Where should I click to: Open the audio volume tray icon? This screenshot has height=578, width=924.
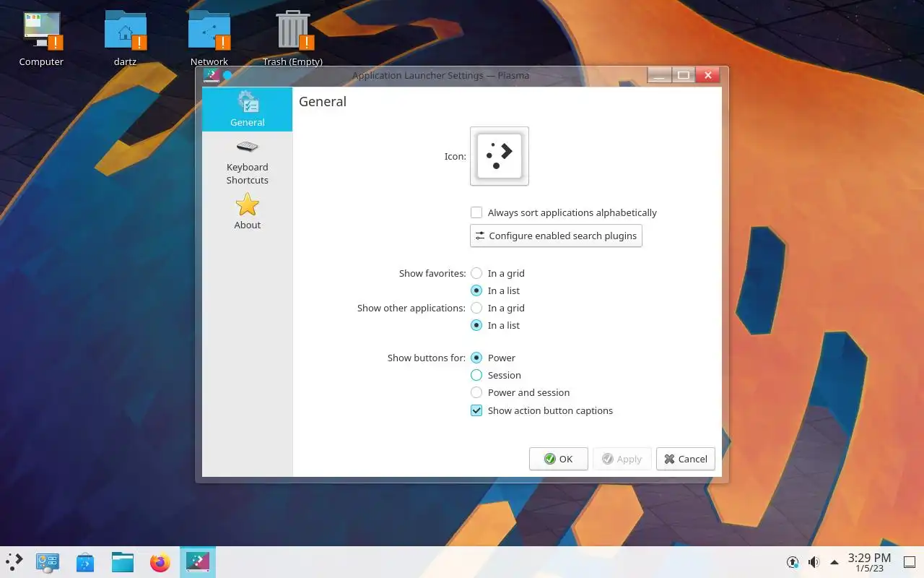(814, 562)
